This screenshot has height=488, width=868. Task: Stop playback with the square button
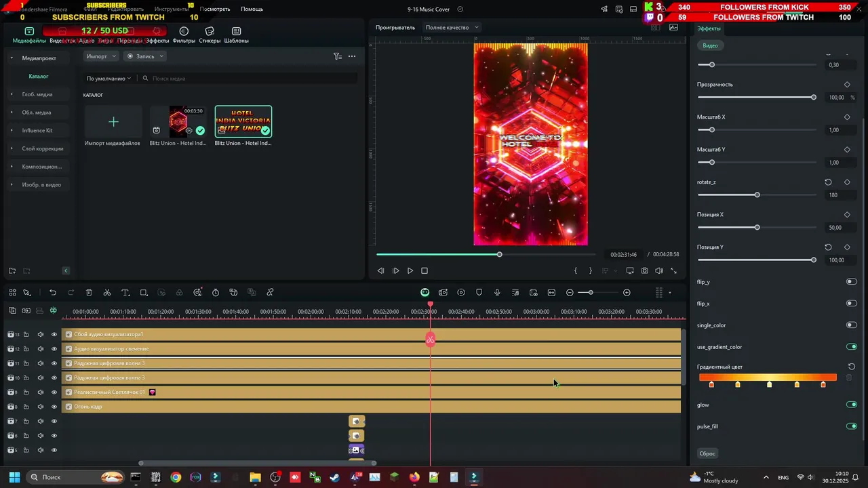[425, 270]
